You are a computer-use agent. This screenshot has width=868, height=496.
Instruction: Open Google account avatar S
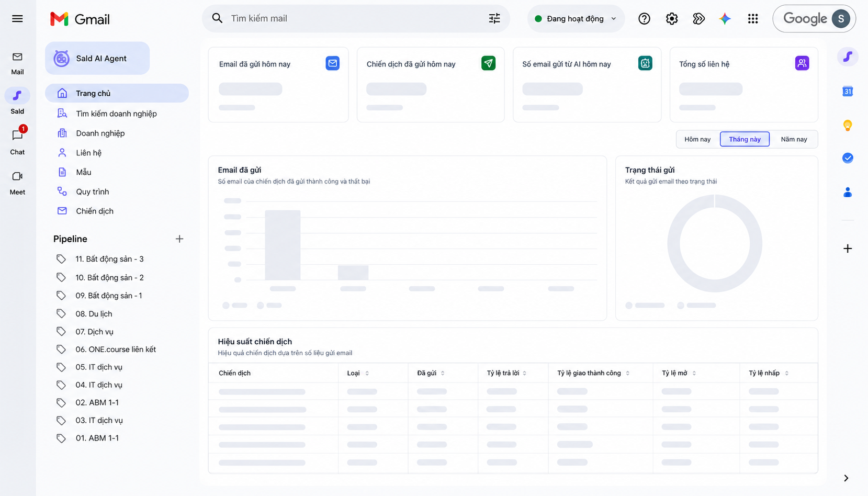pyautogui.click(x=841, y=19)
